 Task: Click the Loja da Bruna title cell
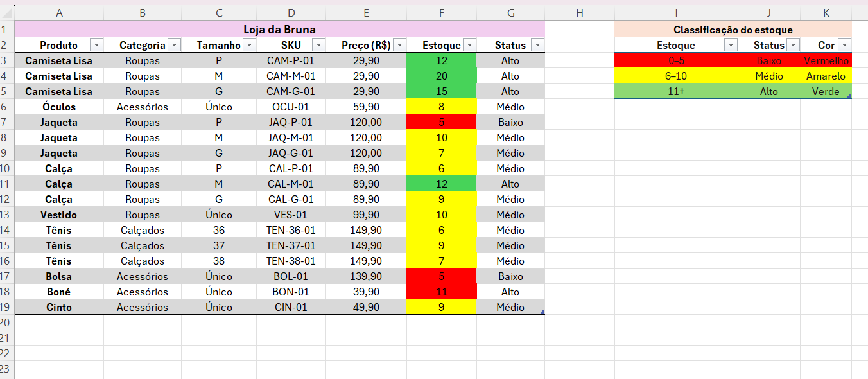[279, 29]
